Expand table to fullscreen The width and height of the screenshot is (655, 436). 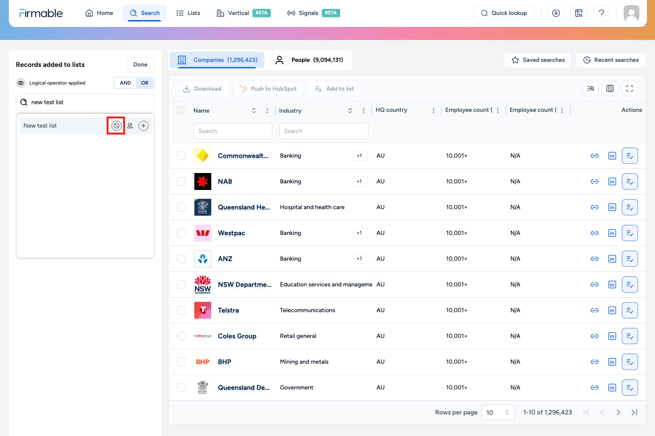tap(630, 89)
